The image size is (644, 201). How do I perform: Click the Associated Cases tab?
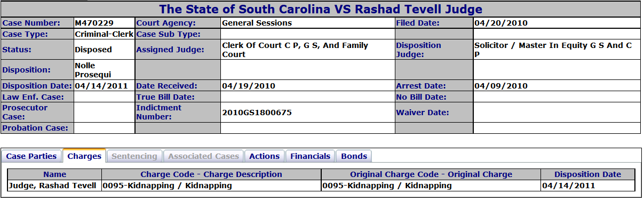[203, 156]
